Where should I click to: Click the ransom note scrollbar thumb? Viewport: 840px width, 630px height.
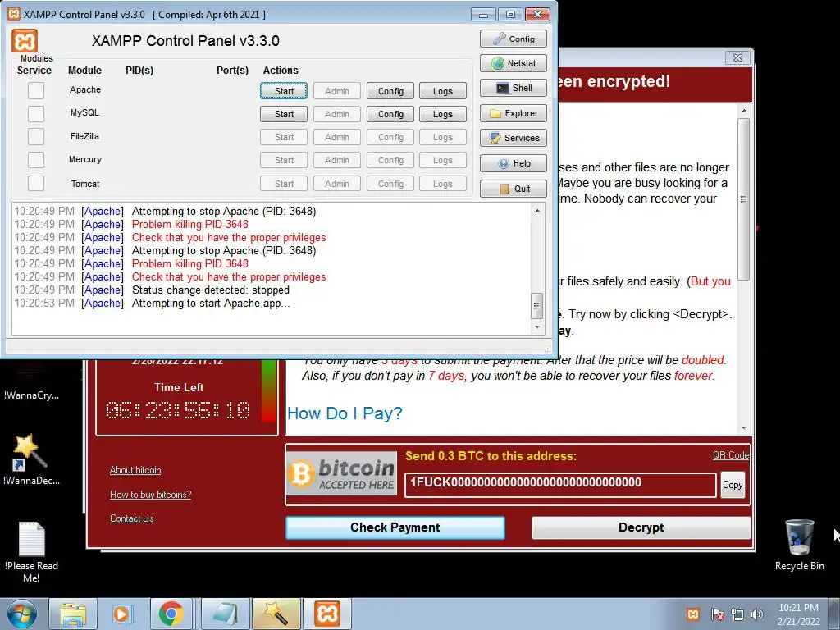[743, 199]
